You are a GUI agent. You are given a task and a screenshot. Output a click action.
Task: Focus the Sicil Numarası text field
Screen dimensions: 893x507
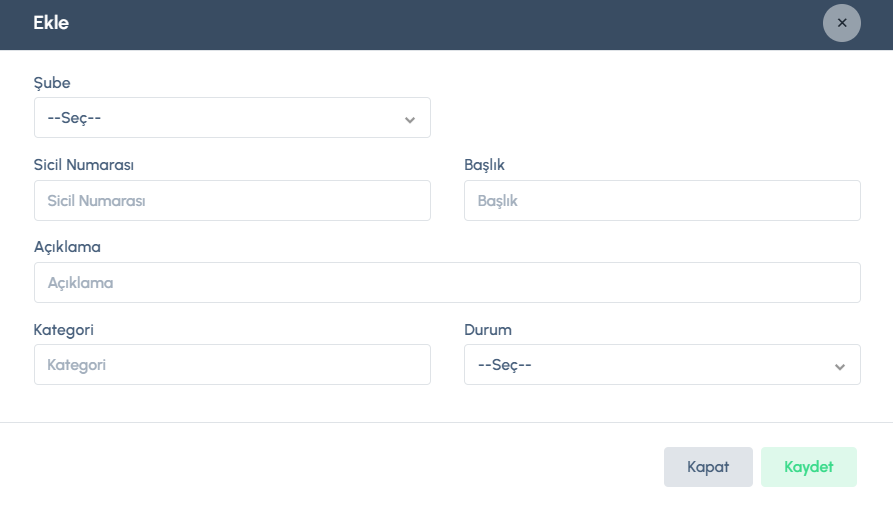point(232,201)
